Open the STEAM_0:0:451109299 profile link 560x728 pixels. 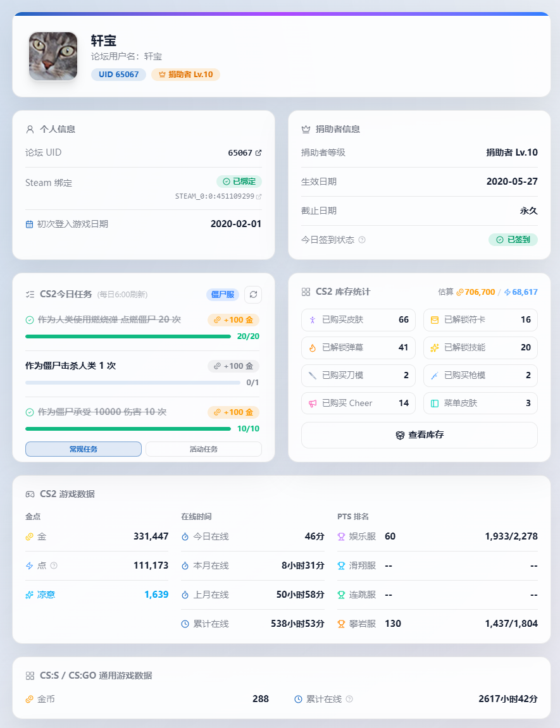point(218,197)
